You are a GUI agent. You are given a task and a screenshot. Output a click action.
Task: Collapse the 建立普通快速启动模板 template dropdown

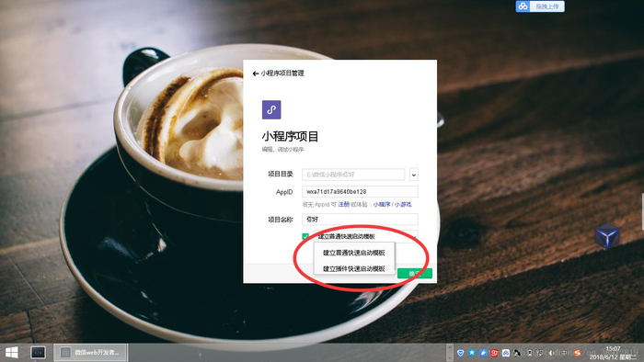point(366,236)
